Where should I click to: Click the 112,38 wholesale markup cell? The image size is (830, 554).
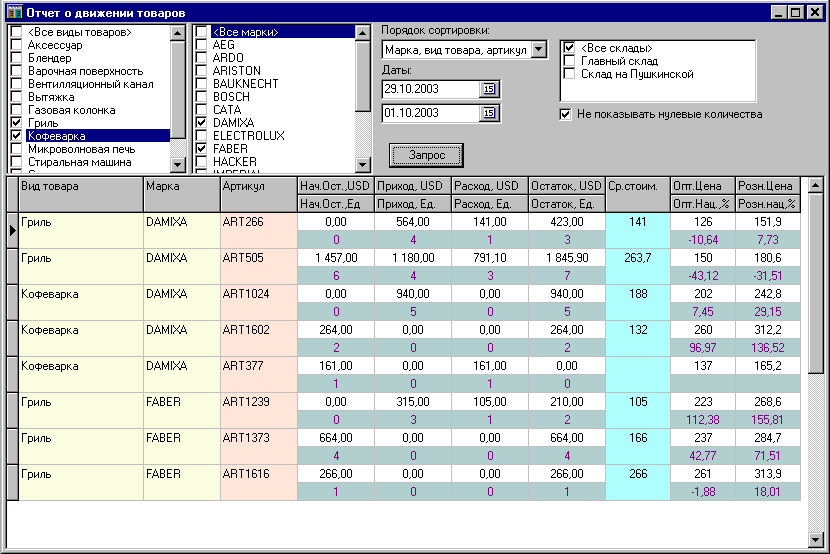pyautogui.click(x=702, y=420)
